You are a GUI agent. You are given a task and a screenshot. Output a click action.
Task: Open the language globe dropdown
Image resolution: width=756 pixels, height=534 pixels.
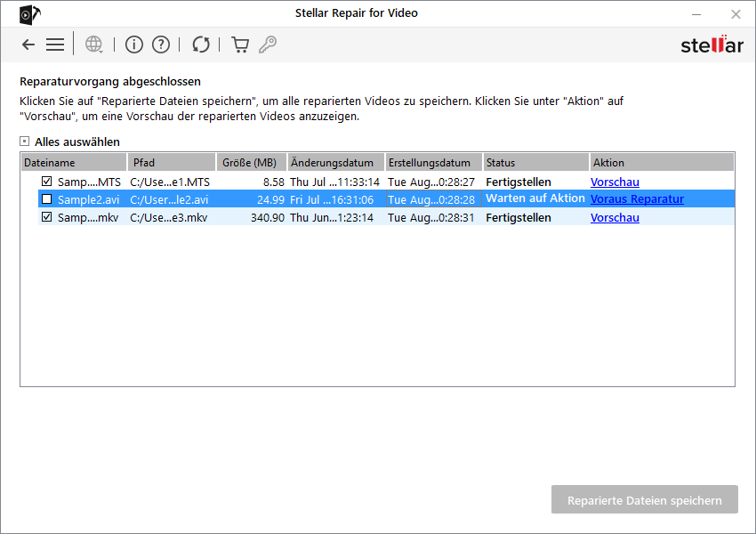coord(94,44)
